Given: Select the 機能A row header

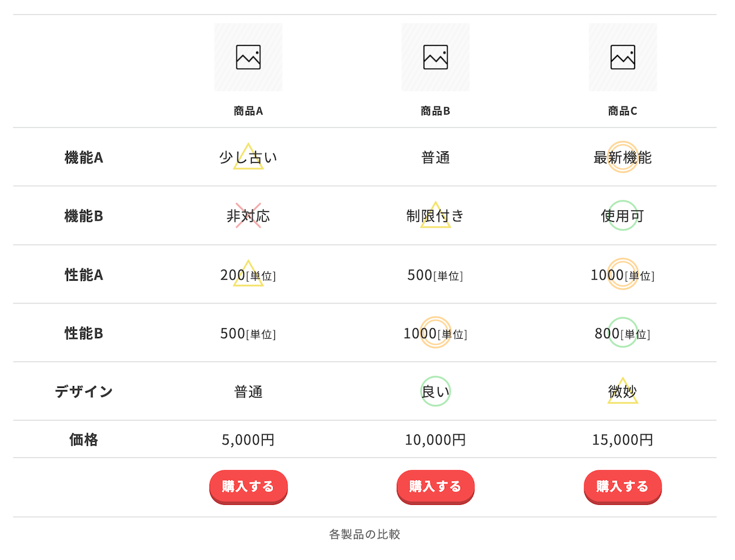Looking at the screenshot, I should (84, 157).
